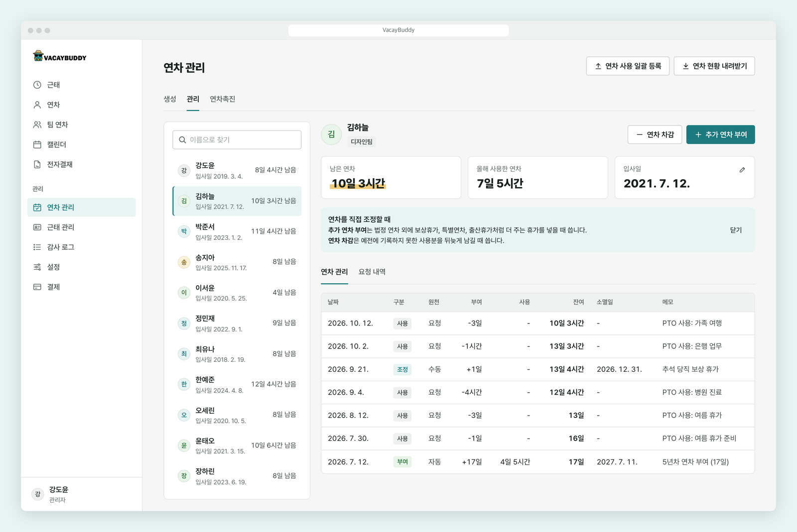Select employee 한예준 in the list
This screenshot has height=532, width=797.
point(237,385)
